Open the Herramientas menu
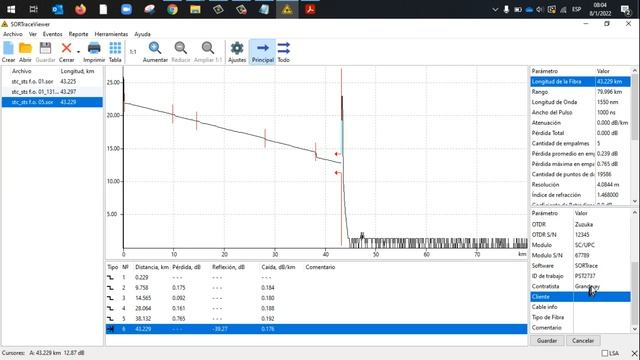Image resolution: width=640 pixels, height=360 pixels. tap(111, 34)
